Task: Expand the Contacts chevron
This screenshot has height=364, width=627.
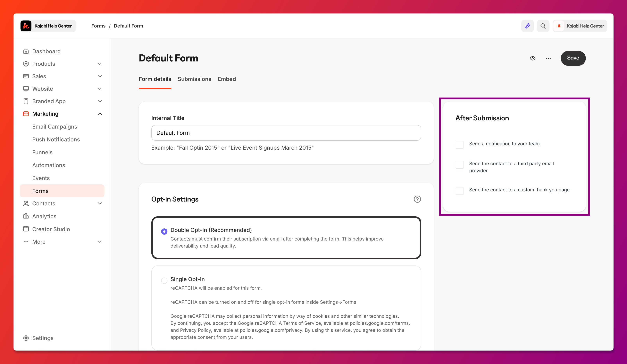Action: click(x=100, y=203)
